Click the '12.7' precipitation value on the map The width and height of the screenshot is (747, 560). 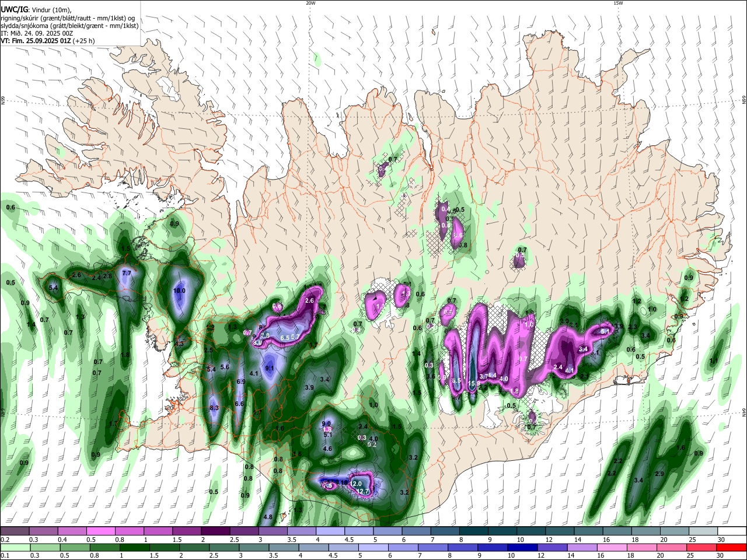[x=362, y=492]
